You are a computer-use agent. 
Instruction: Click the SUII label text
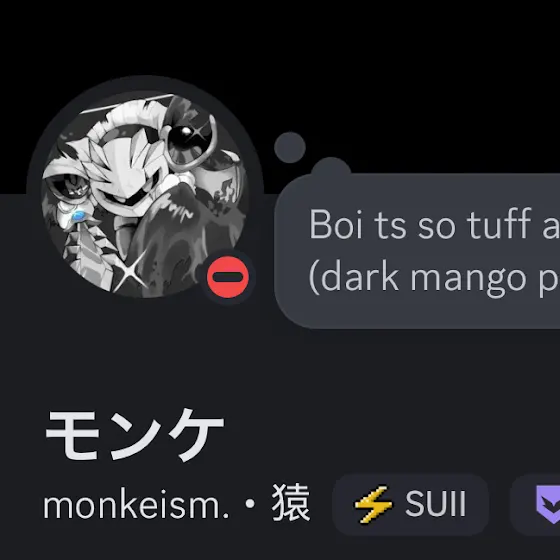click(x=435, y=504)
